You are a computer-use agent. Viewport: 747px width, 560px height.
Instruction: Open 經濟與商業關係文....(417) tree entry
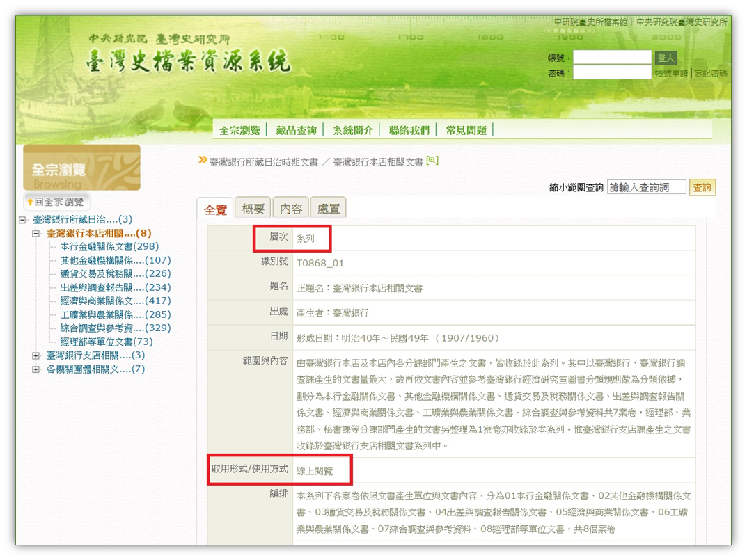116,301
